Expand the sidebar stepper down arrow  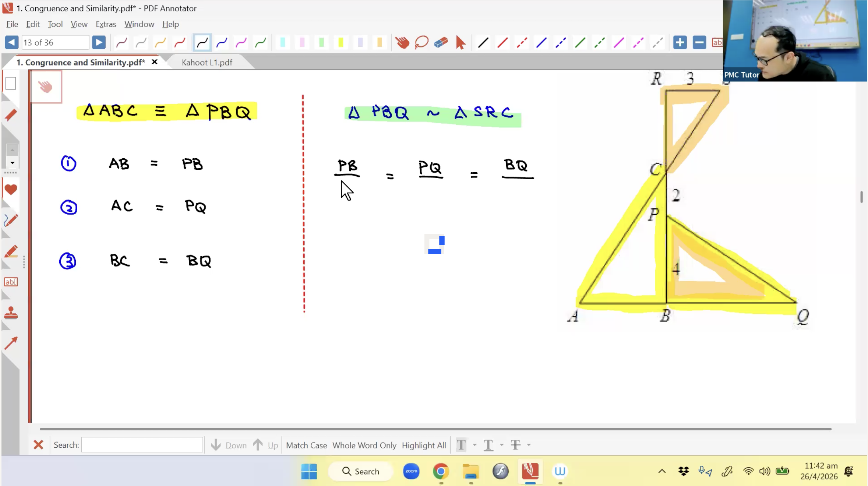tap(12, 163)
